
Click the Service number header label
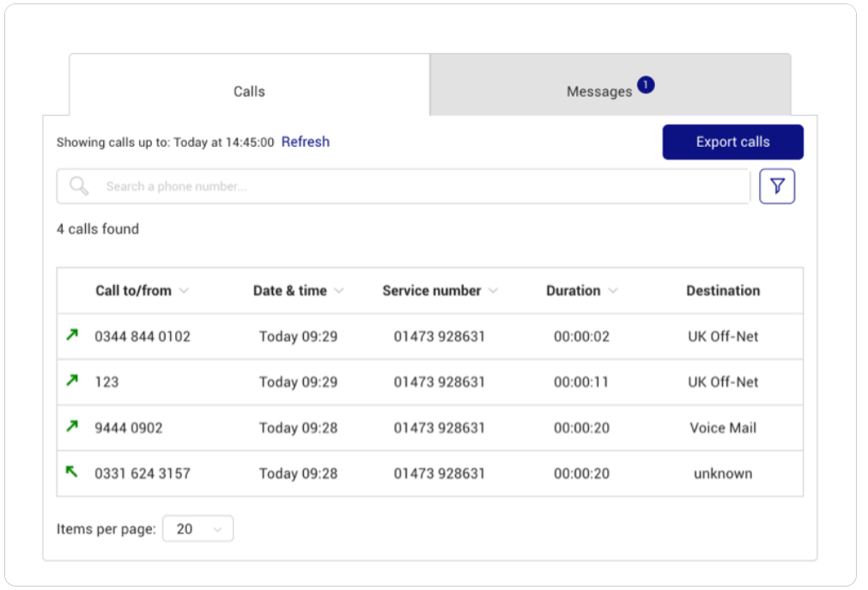coord(431,291)
